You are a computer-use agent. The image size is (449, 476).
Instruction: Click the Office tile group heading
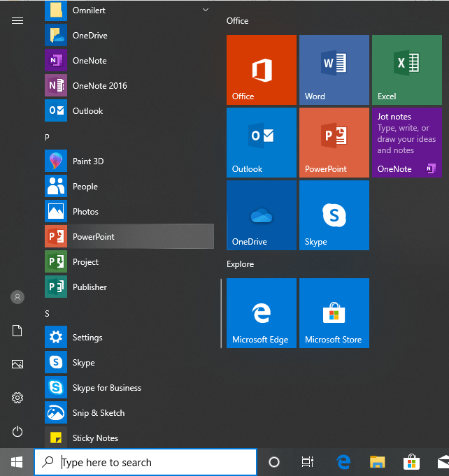pyautogui.click(x=237, y=21)
